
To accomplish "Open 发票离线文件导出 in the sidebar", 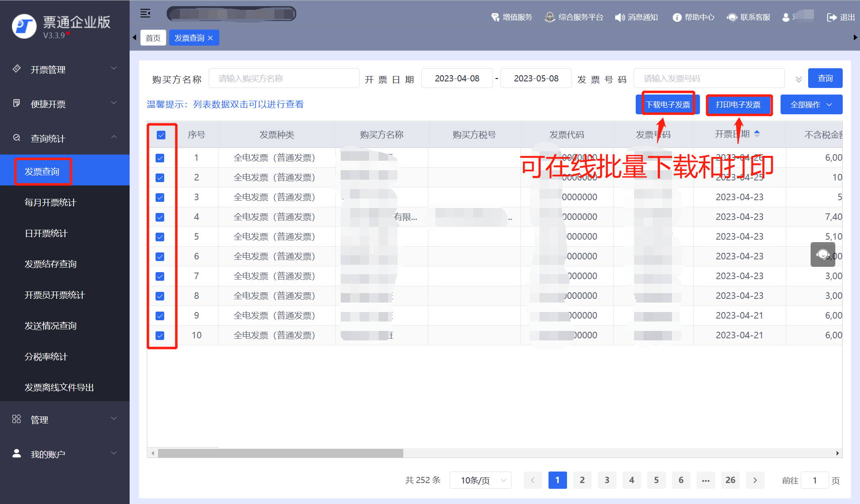I will point(65,387).
